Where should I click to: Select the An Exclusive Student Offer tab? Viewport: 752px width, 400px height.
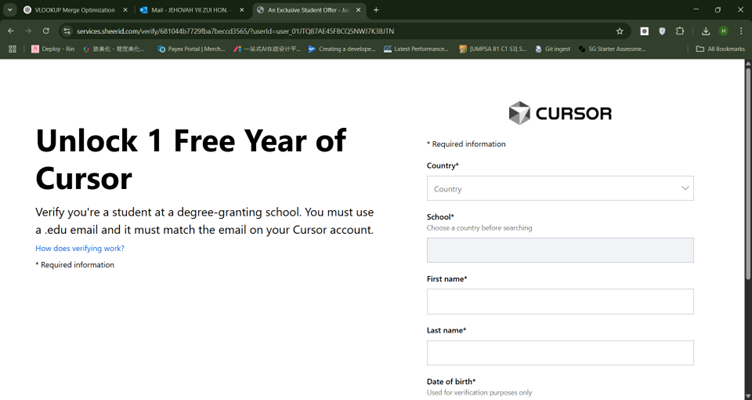coord(309,10)
